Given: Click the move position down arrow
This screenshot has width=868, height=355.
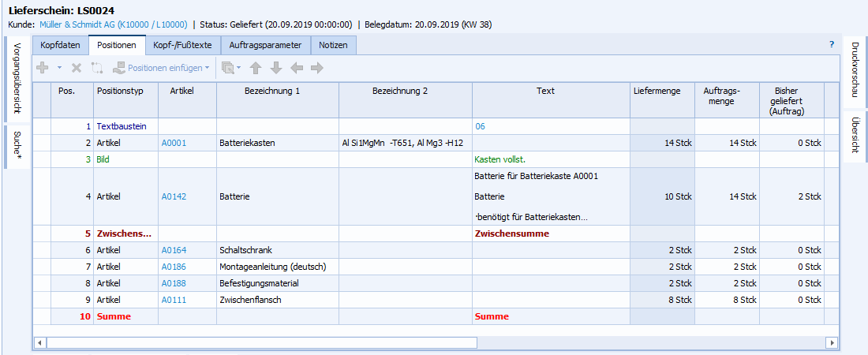Looking at the screenshot, I should click(276, 69).
